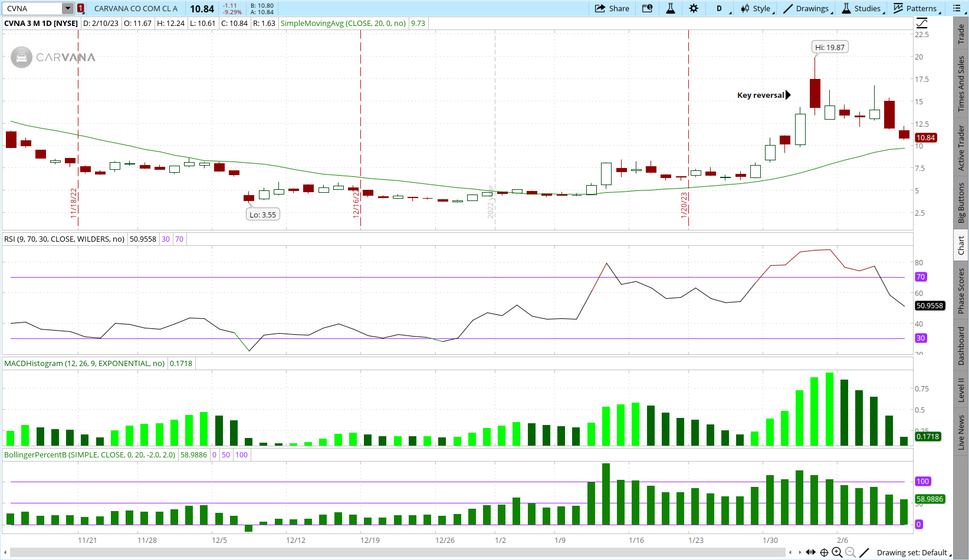Click the CVNA symbol input field

pos(32,8)
